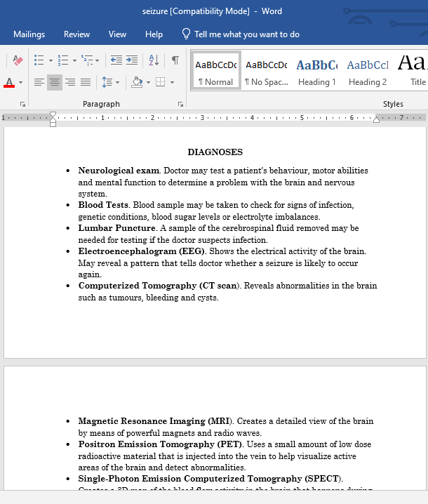Image resolution: width=428 pixels, height=504 pixels.
Task: Open font color dropdown arrow
Action: click(x=21, y=82)
